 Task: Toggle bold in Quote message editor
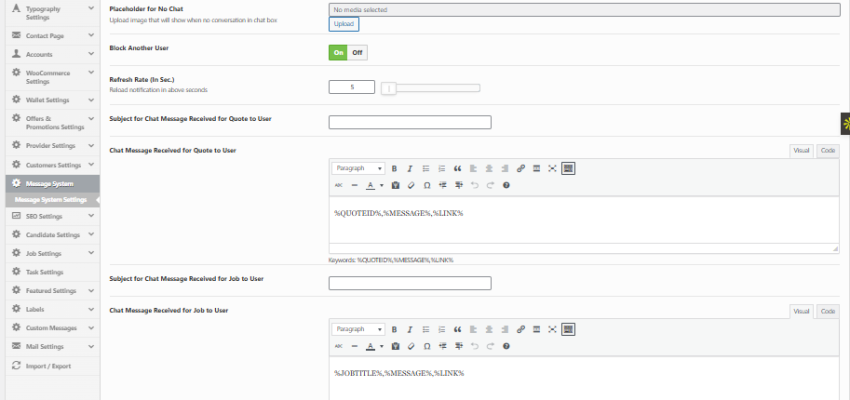tap(394, 168)
